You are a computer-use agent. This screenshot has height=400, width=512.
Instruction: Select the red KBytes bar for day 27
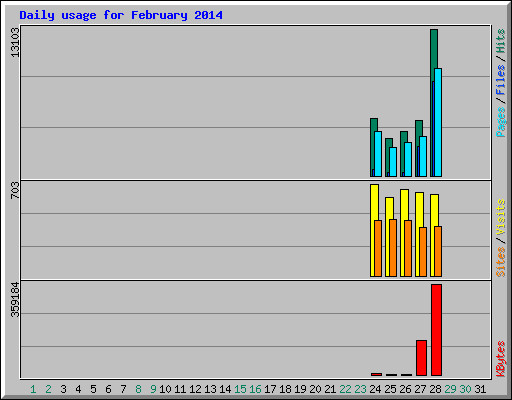[x=421, y=358]
